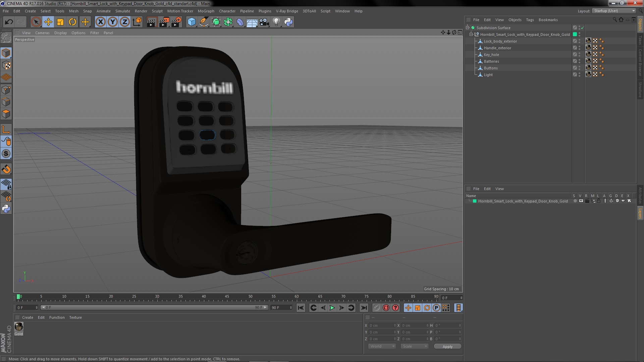Select the Handle_exterior object

click(x=497, y=48)
